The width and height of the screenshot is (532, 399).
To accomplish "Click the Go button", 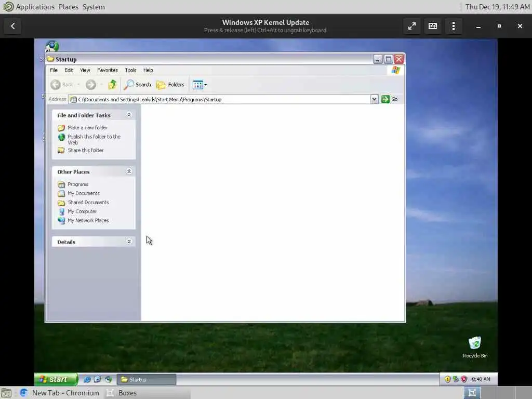I will 390,99.
